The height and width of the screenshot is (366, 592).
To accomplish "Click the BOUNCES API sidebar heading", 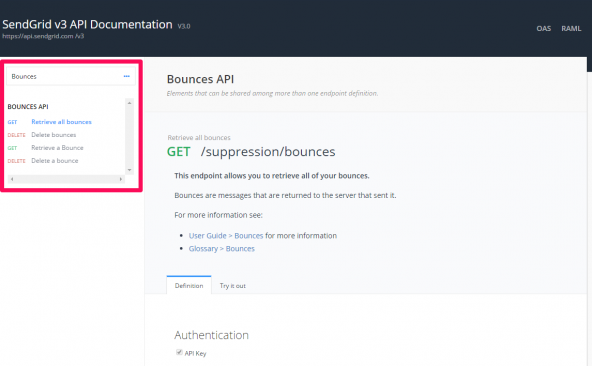I will [x=28, y=107].
